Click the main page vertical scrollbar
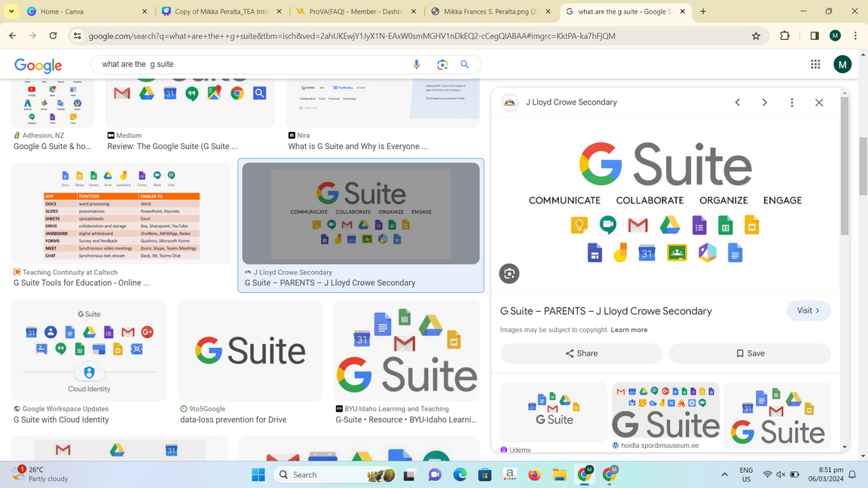This screenshot has height=488, width=868. tap(863, 166)
